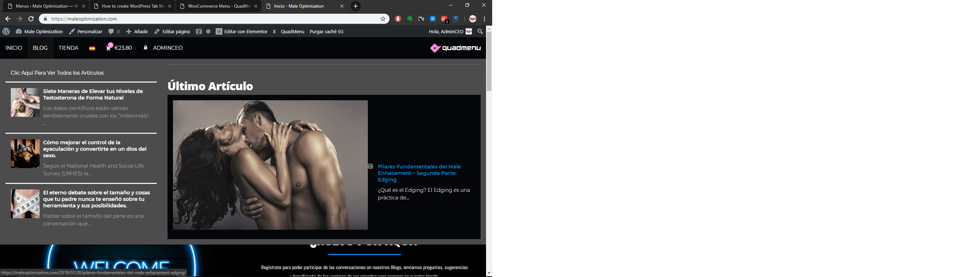Click the scrollbar down arrow
The height and width of the screenshot is (277, 980).
click(x=489, y=273)
